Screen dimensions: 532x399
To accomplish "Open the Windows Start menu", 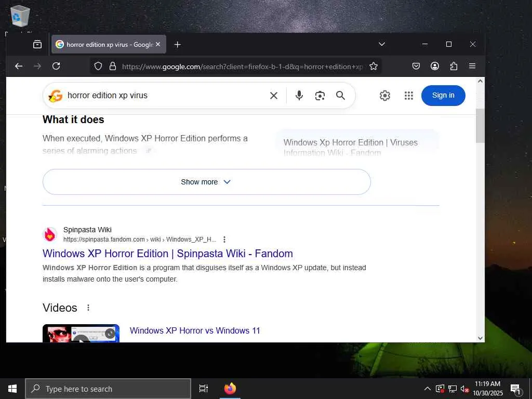I will tap(12, 389).
